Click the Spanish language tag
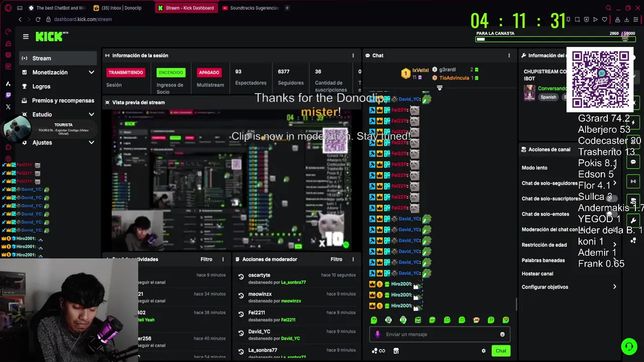Screen dimensions: 644x362 pos(548,97)
